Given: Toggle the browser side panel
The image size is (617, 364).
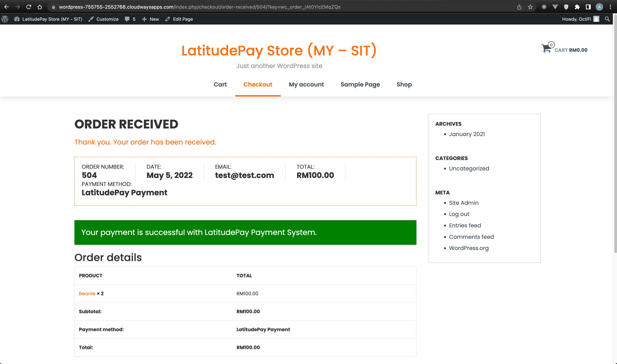Looking at the screenshot, I should [588, 7].
